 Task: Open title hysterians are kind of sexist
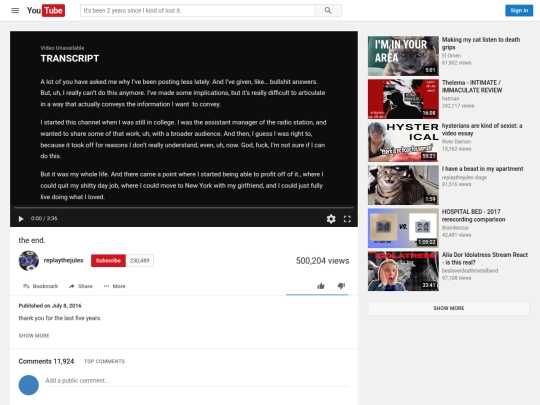click(482, 129)
